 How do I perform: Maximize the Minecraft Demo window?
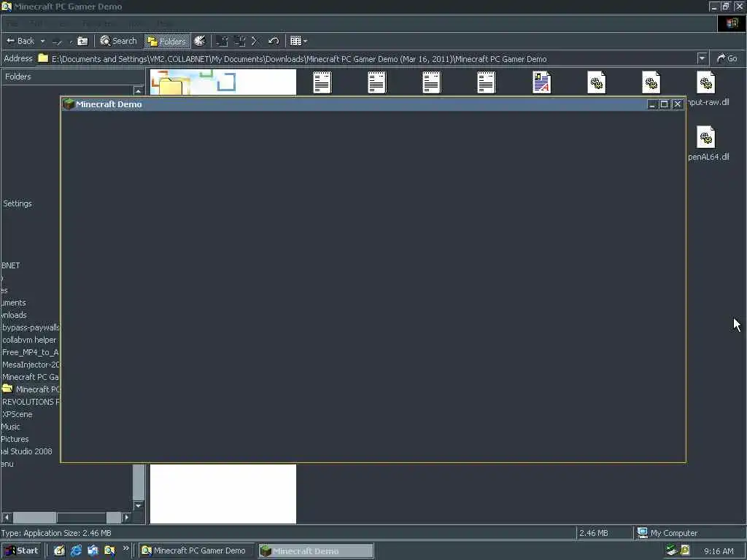664,104
